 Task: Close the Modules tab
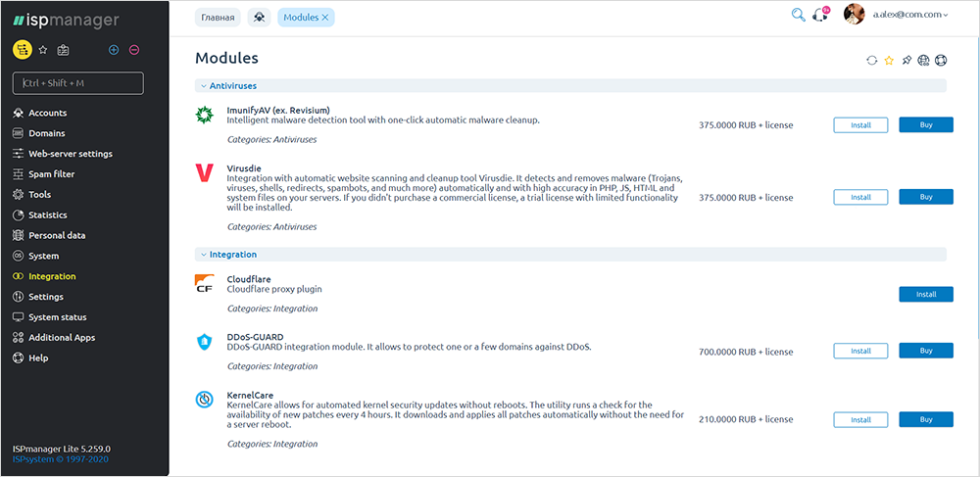(325, 18)
